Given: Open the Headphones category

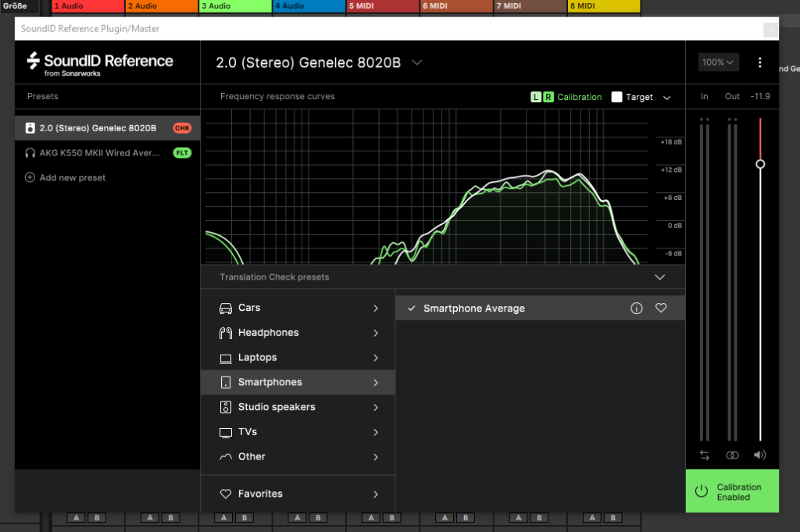Looking at the screenshot, I should click(298, 333).
